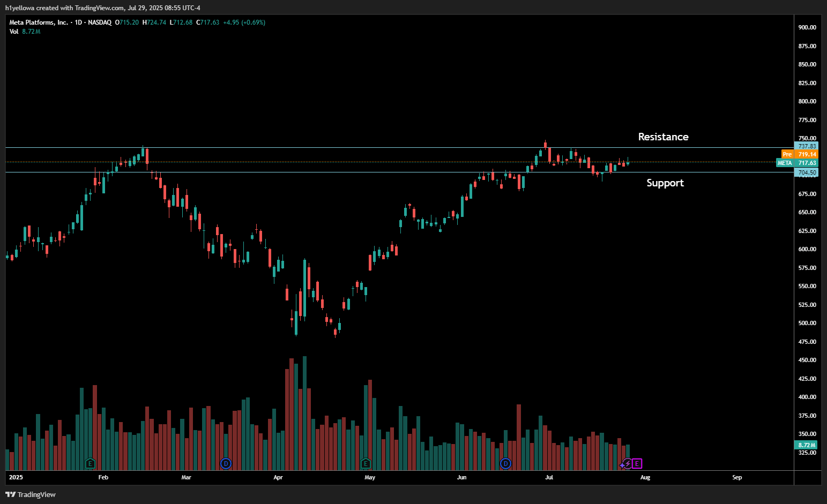This screenshot has height=504, width=827.
Task: Click the Meta Platforms, Inc. symbol title
Action: pyautogui.click(x=39, y=22)
